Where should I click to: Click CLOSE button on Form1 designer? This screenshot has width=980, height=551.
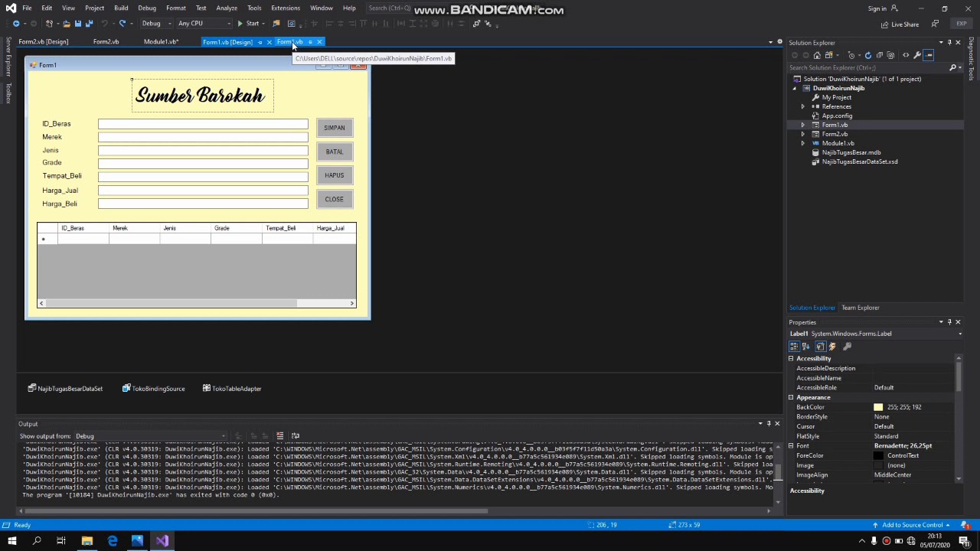coord(335,199)
